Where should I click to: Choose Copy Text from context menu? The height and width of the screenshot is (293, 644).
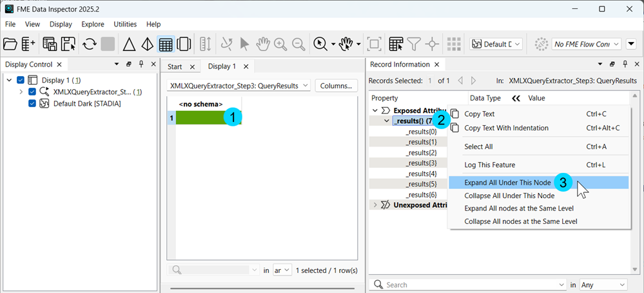480,114
